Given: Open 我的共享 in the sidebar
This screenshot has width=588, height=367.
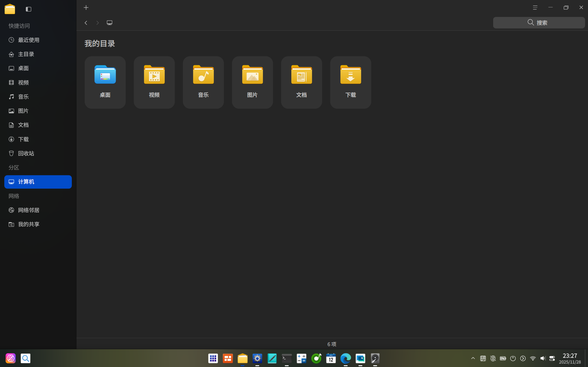Looking at the screenshot, I should (x=38, y=224).
